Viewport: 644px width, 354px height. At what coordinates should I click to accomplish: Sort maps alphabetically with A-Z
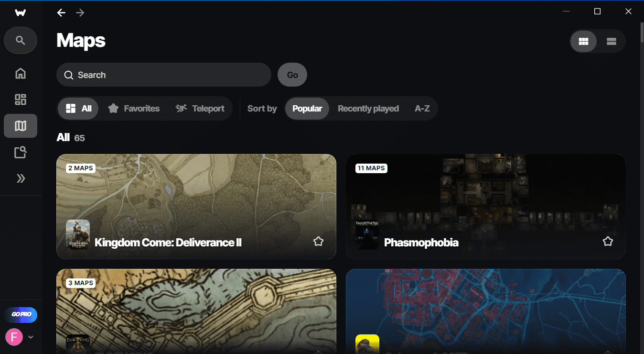[x=422, y=109]
